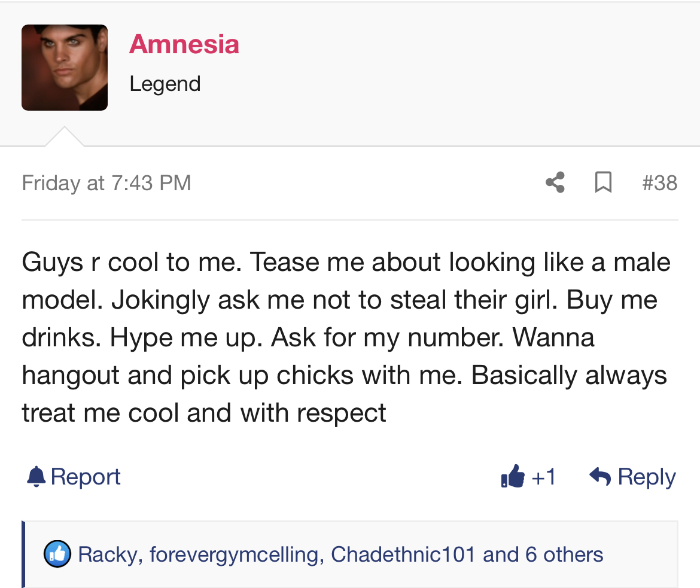Open Chadethnic101's profile from the likes list
700x588 pixels.
[x=403, y=555]
